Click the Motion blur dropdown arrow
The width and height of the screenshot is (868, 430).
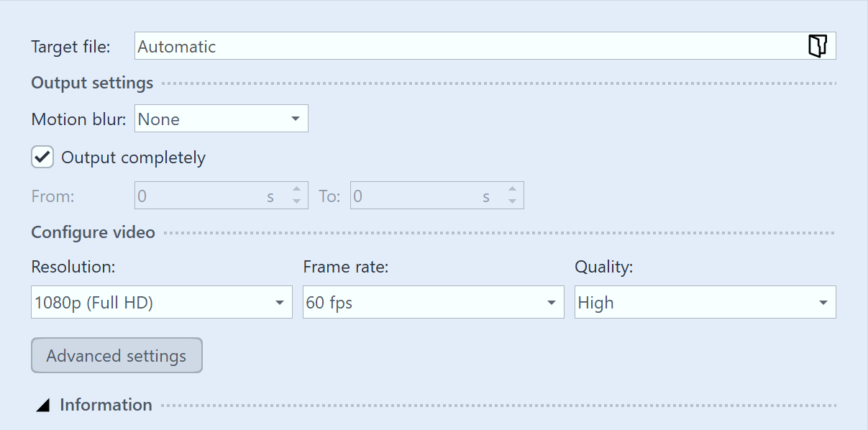coord(296,119)
